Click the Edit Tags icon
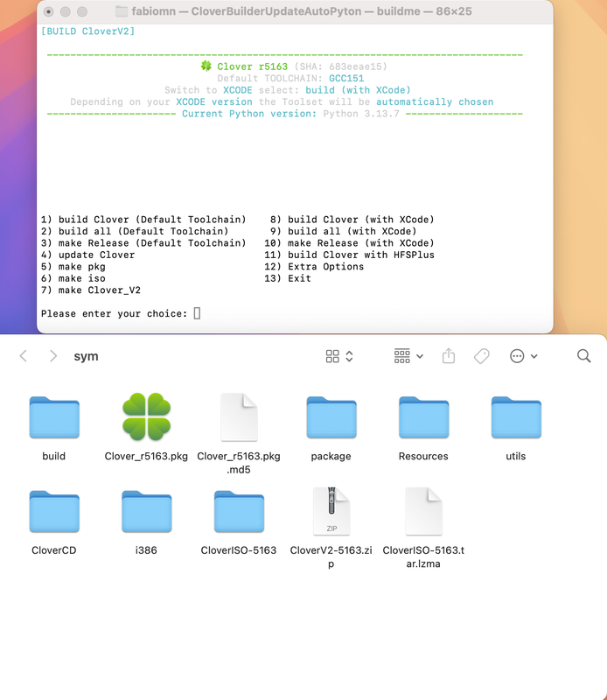The image size is (607, 700). 482,356
